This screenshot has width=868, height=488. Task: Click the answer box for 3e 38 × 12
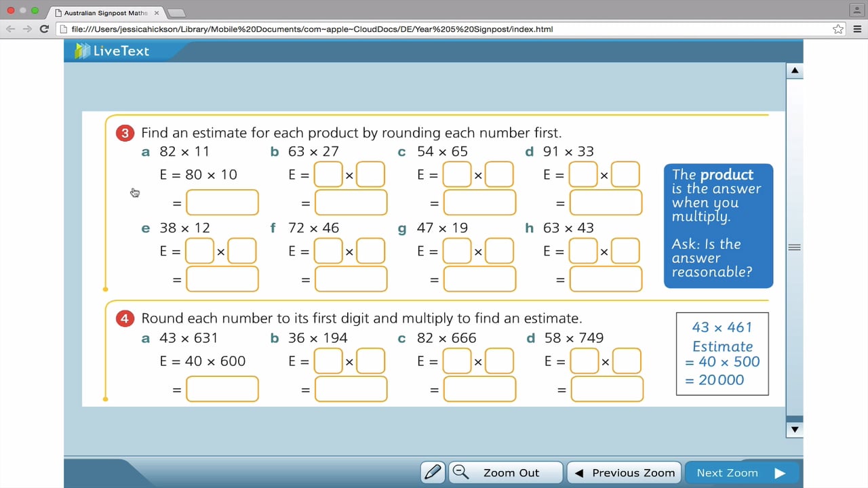pyautogui.click(x=222, y=279)
